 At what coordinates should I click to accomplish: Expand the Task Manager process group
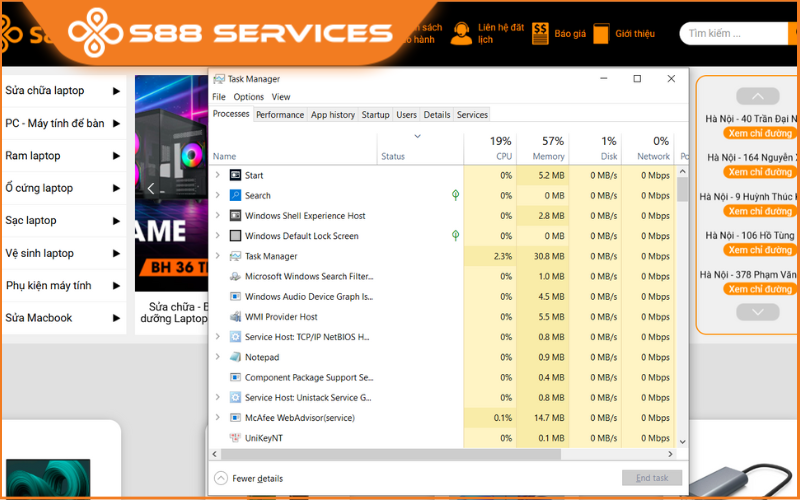pos(218,256)
